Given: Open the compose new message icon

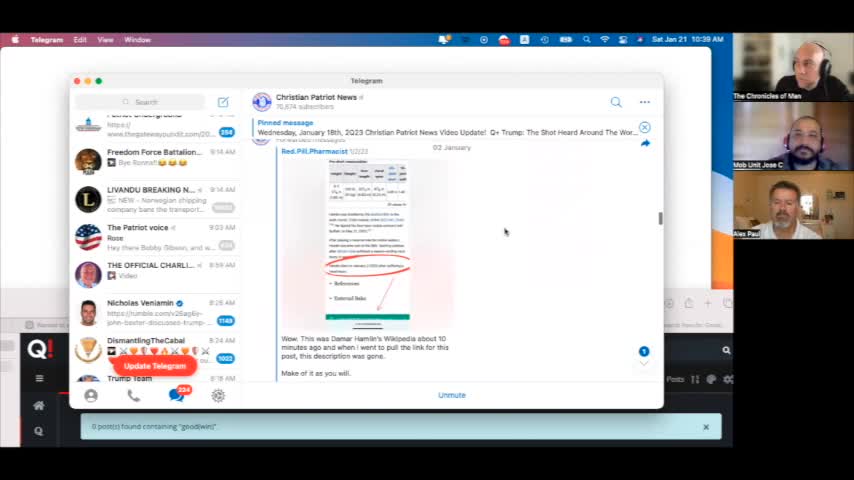Looking at the screenshot, I should 223,102.
